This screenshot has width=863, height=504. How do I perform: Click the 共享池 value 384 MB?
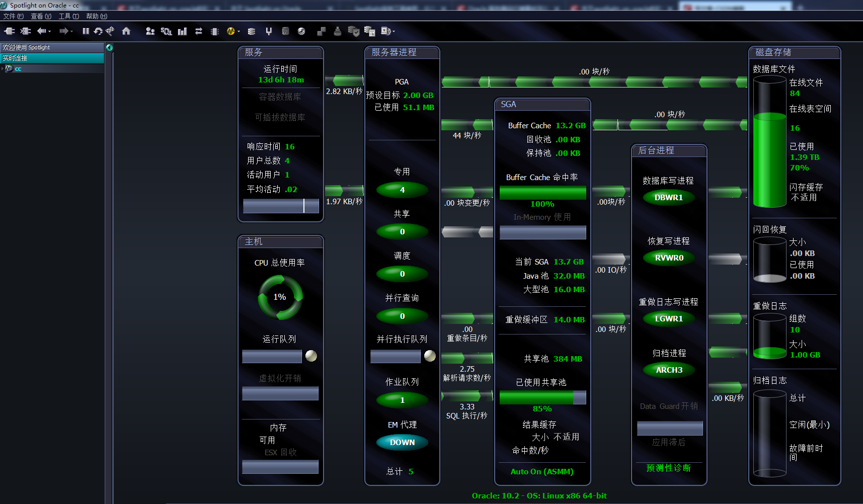coord(568,359)
